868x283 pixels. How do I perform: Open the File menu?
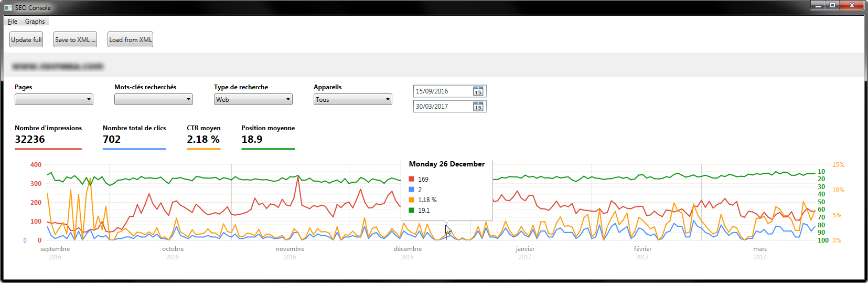13,22
